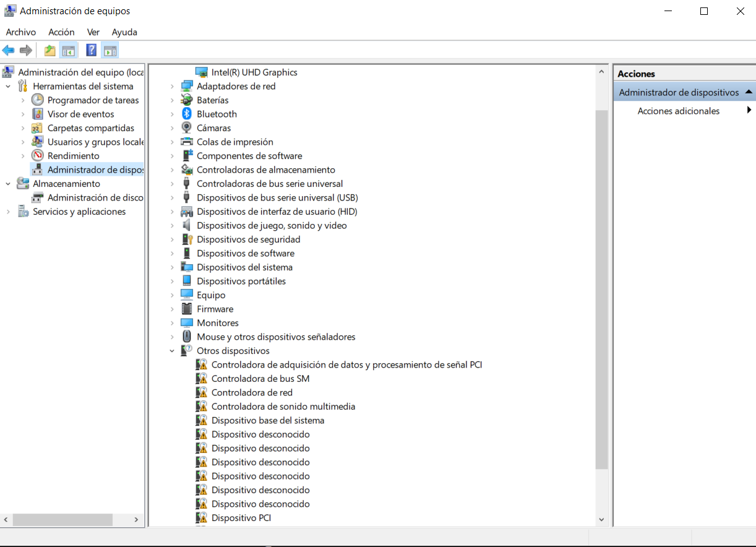The width and height of the screenshot is (756, 547).
Task: Click the Rendimiento icon in tree
Action: click(38, 155)
